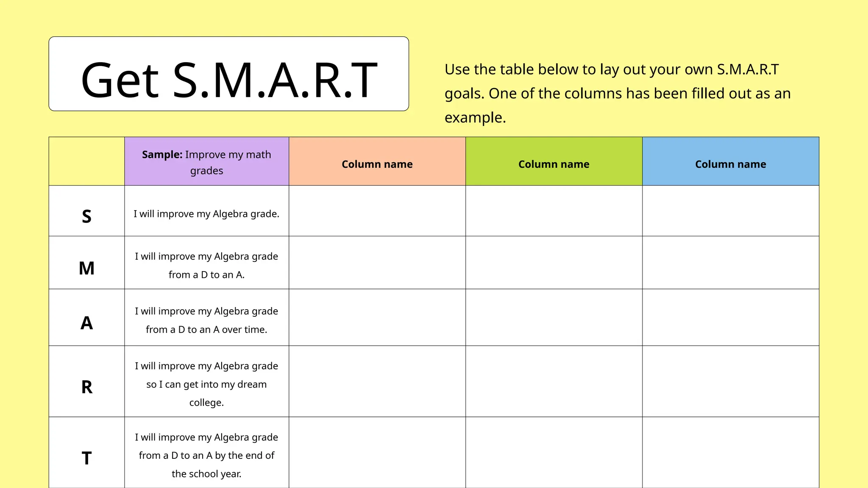The width and height of the screenshot is (868, 488).
Task: Select the 'from a D to an A.' sample cell
Action: point(207,263)
